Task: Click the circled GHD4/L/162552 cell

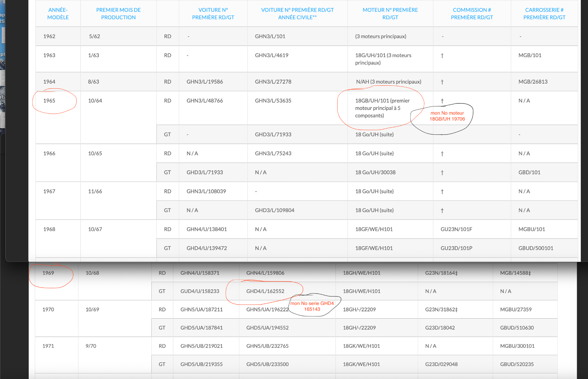Action: click(x=265, y=291)
